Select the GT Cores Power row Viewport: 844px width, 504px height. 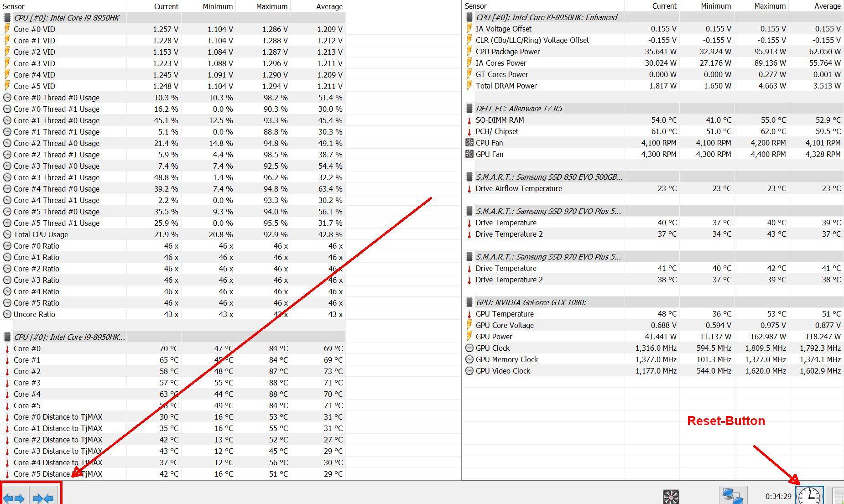pyautogui.click(x=653, y=74)
